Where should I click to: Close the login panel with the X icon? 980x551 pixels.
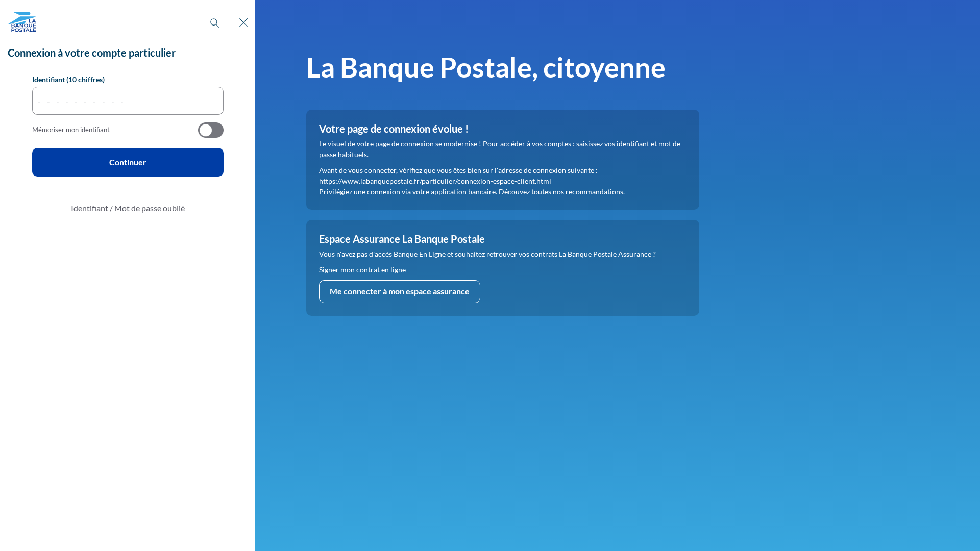click(x=243, y=22)
